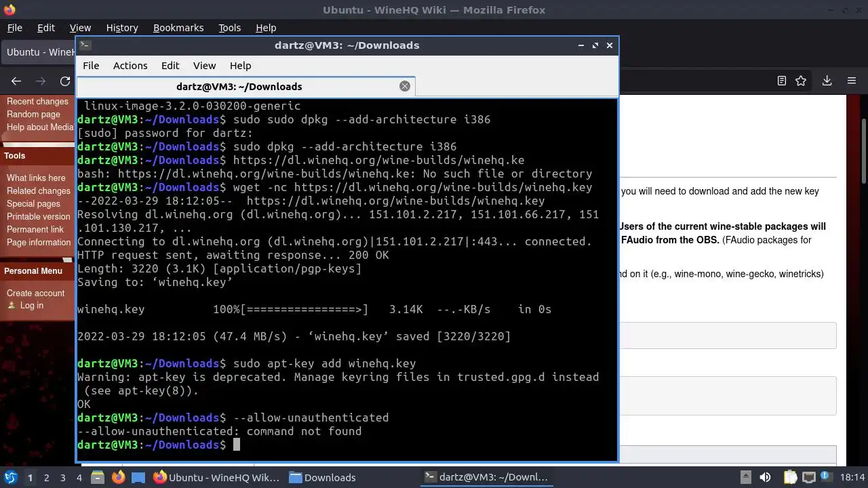Open Firefox hamburger application menu
Image resolution: width=868 pixels, height=488 pixels.
(852, 81)
